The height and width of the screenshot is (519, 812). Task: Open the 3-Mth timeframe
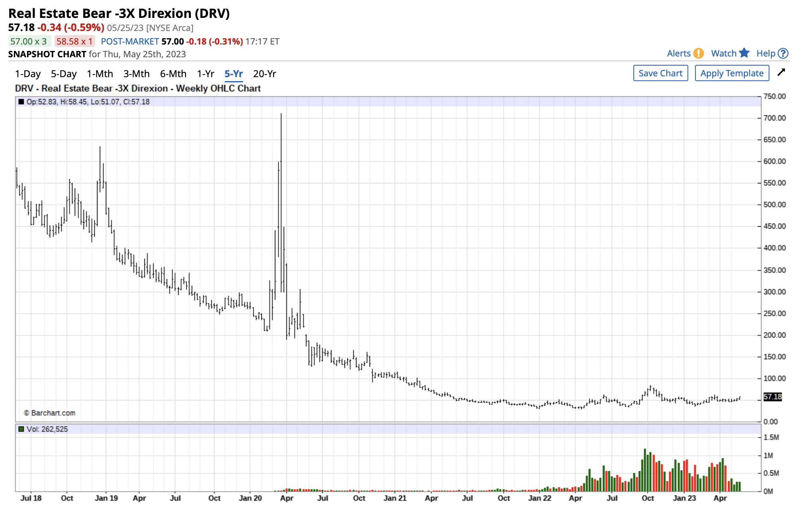tap(136, 74)
